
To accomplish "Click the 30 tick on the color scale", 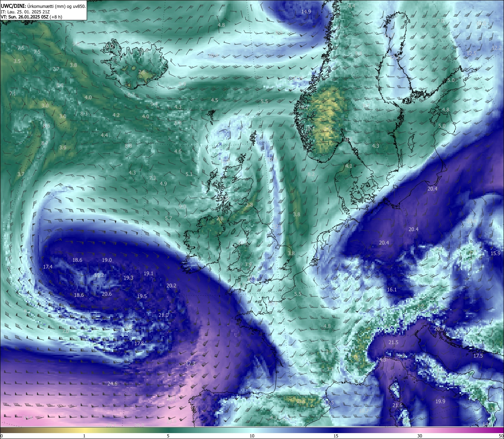I will [x=420, y=436].
